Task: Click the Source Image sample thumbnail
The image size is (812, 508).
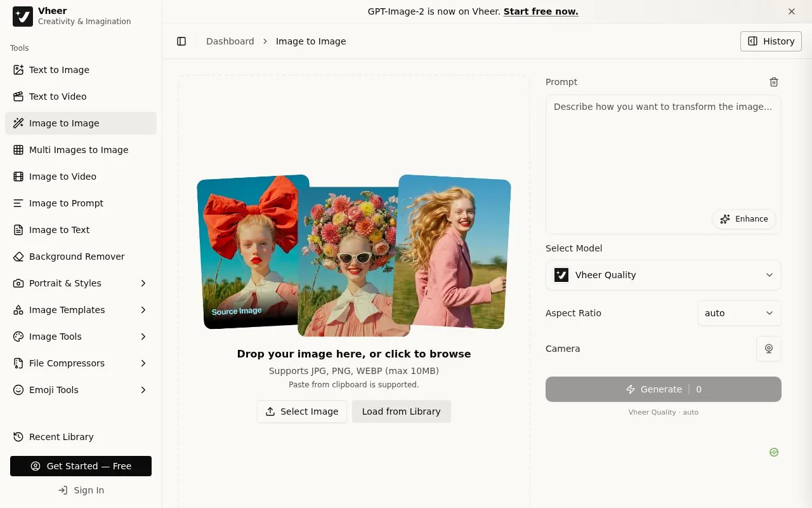Action: tap(249, 252)
